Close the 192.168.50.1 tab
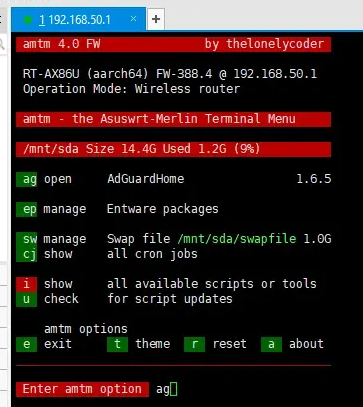363x407 pixels. [133, 19]
